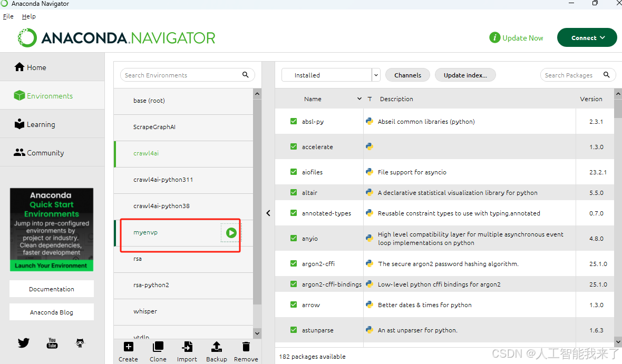The height and width of the screenshot is (364, 622).
Task: Open the Learning sidebar tab
Action: pyautogui.click(x=52, y=124)
